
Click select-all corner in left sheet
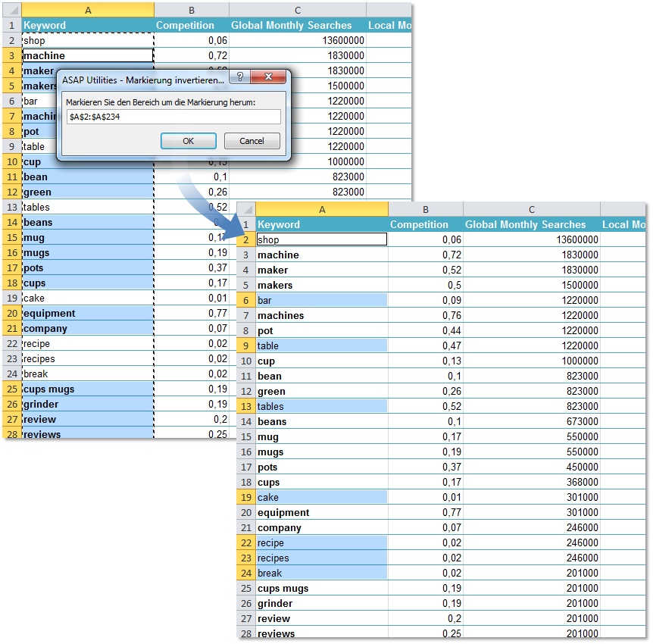click(12, 10)
